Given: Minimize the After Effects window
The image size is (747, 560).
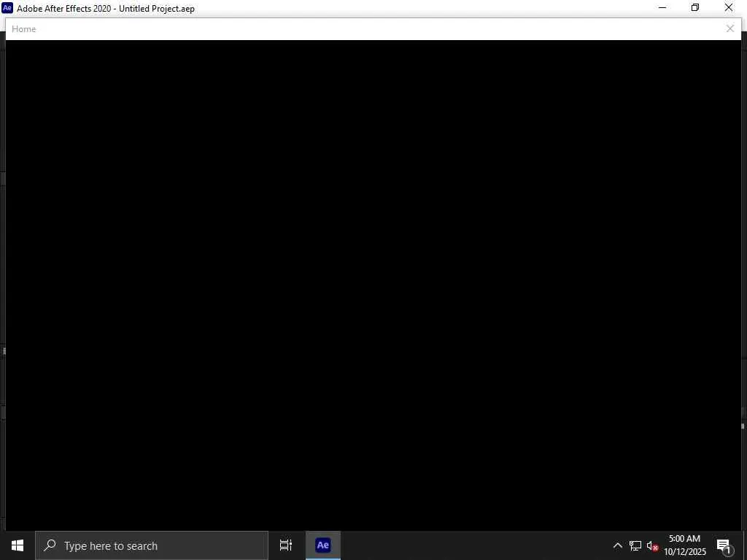Looking at the screenshot, I should (x=662, y=7).
